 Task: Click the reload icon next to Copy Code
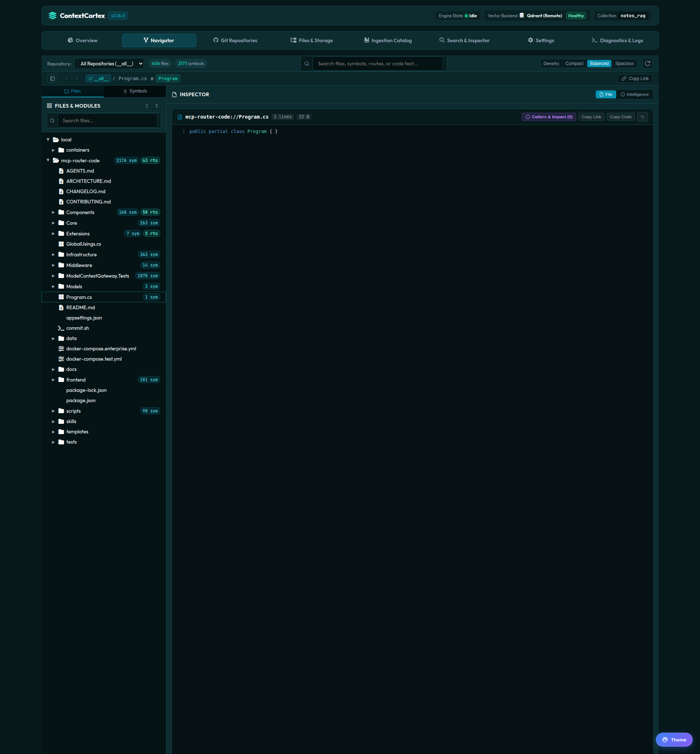(642, 117)
